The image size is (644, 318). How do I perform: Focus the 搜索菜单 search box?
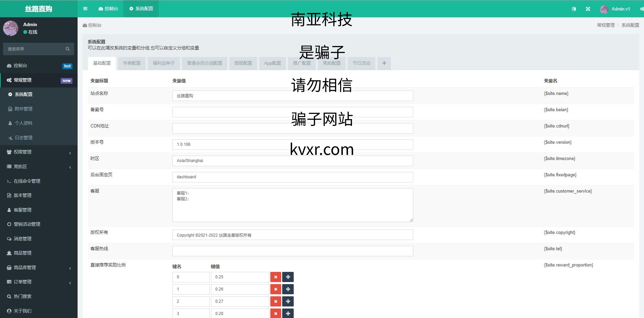click(x=33, y=49)
